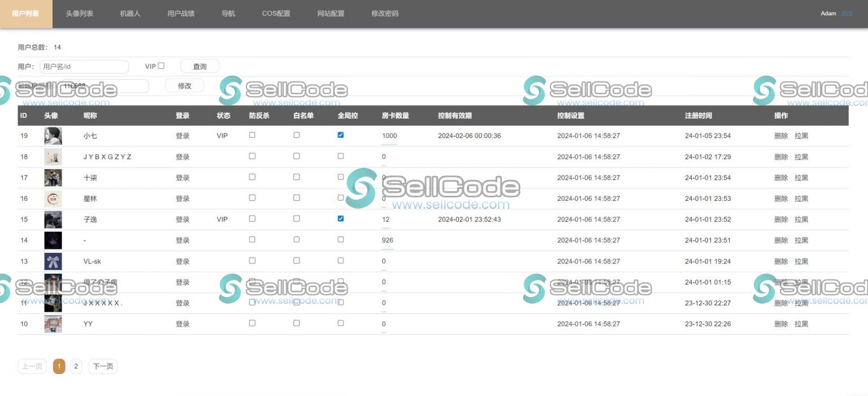Enable 全局控 for user YY
This screenshot has height=396, width=868.
(340, 324)
